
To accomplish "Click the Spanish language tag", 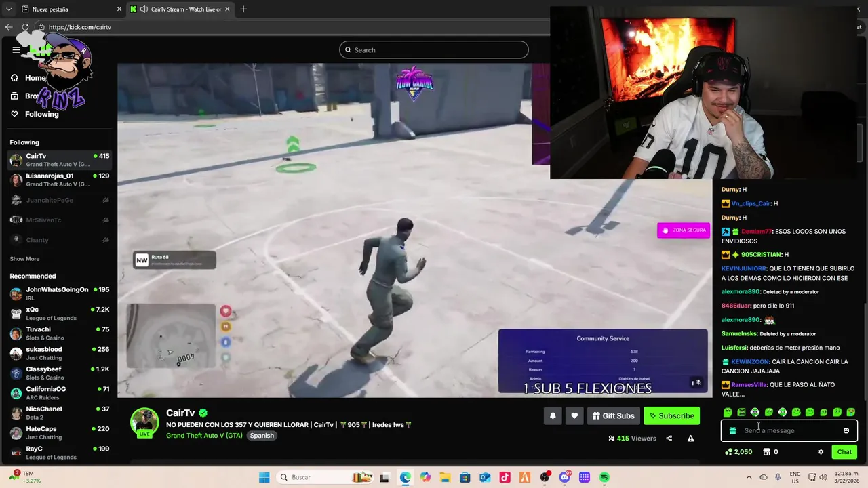I will pos(262,435).
